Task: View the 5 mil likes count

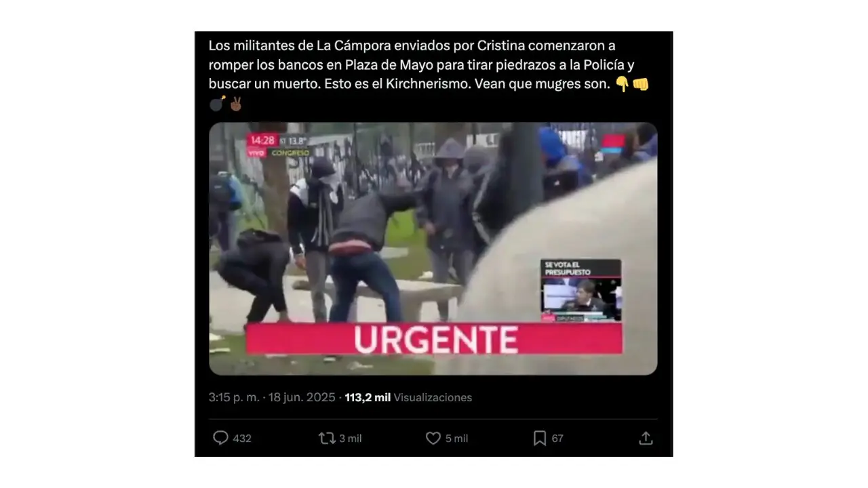Action: (456, 439)
